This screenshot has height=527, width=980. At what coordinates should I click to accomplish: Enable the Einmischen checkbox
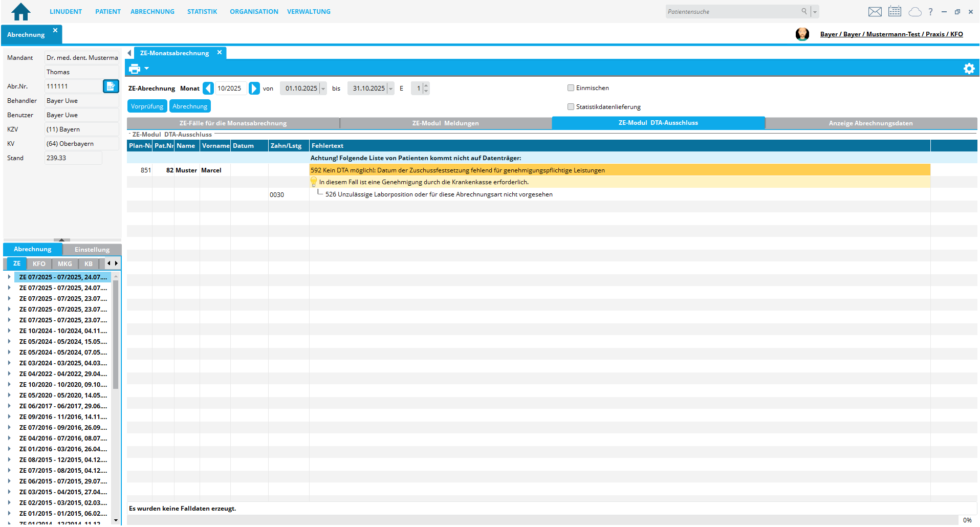[571, 88]
